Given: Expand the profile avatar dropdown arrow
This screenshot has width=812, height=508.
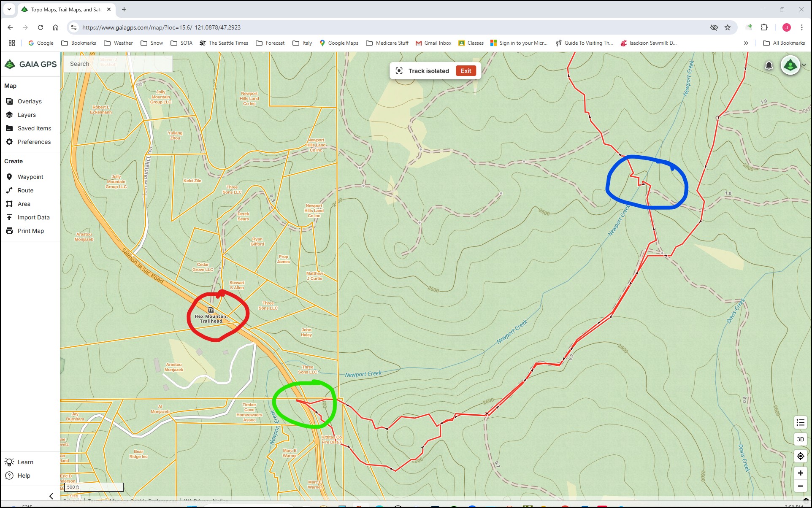Looking at the screenshot, I should pos(804,65).
